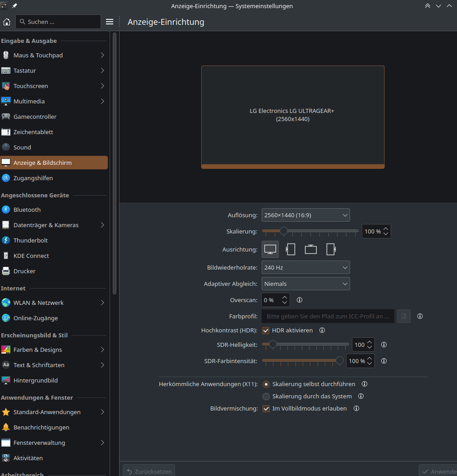Screen dimensions: 457x476
Task: Show info about Im Vollbildmodus erlauben
Action: tap(356, 408)
